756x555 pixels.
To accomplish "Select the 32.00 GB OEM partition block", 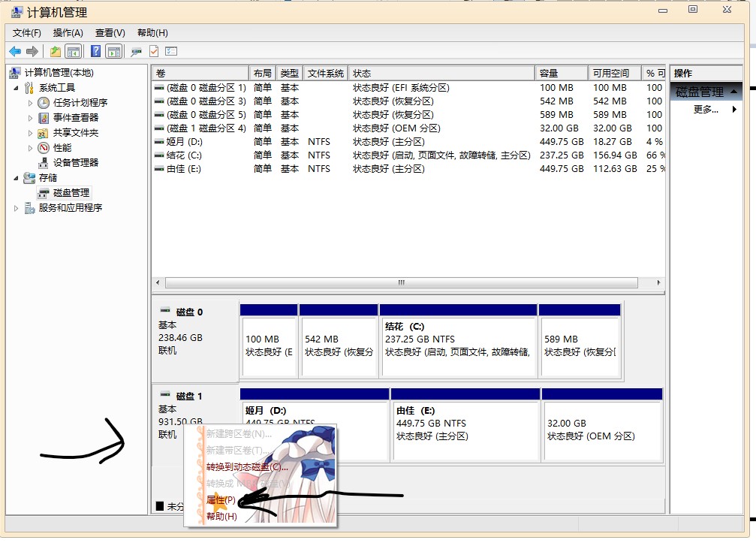I will [601, 425].
